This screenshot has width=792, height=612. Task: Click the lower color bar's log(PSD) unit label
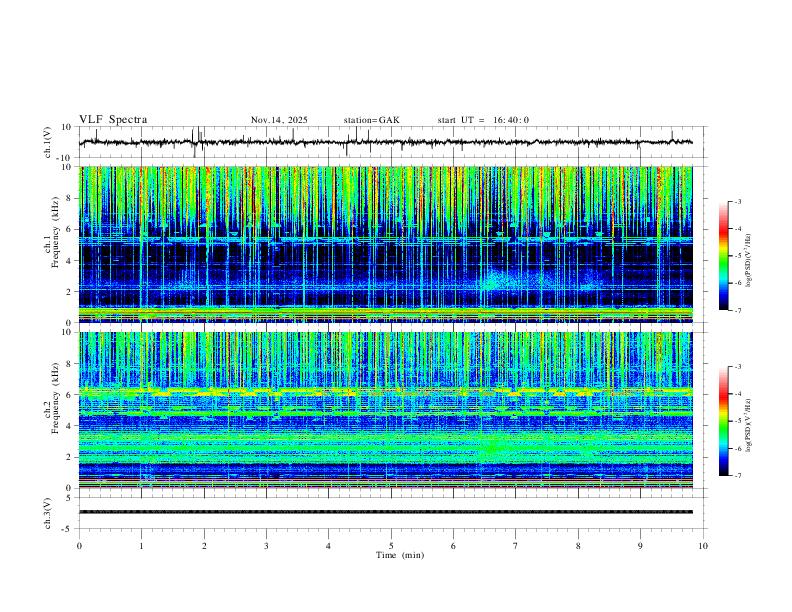748,425
